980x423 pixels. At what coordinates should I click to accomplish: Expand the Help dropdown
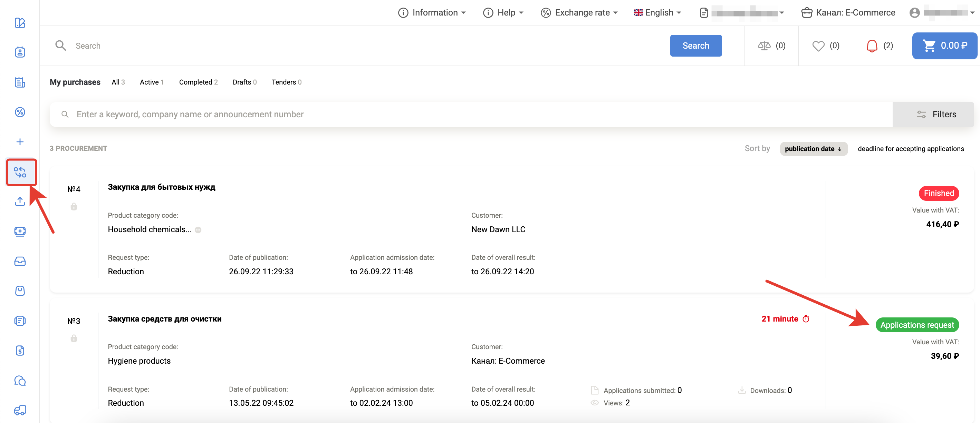pyautogui.click(x=503, y=12)
